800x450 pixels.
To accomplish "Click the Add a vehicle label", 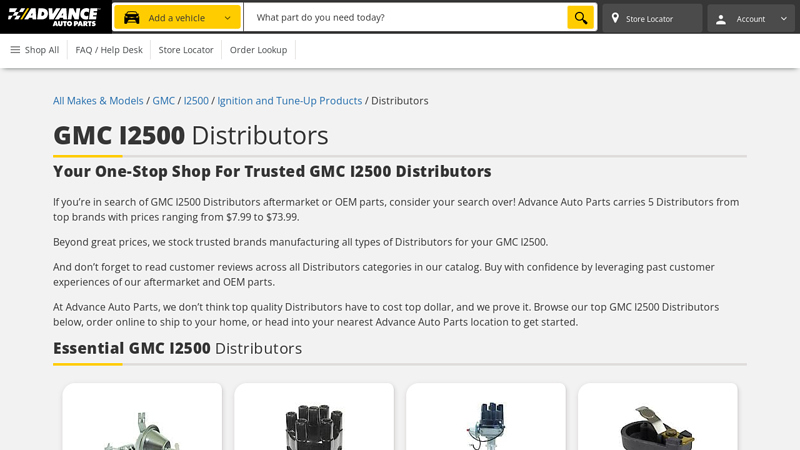I will click(x=177, y=18).
